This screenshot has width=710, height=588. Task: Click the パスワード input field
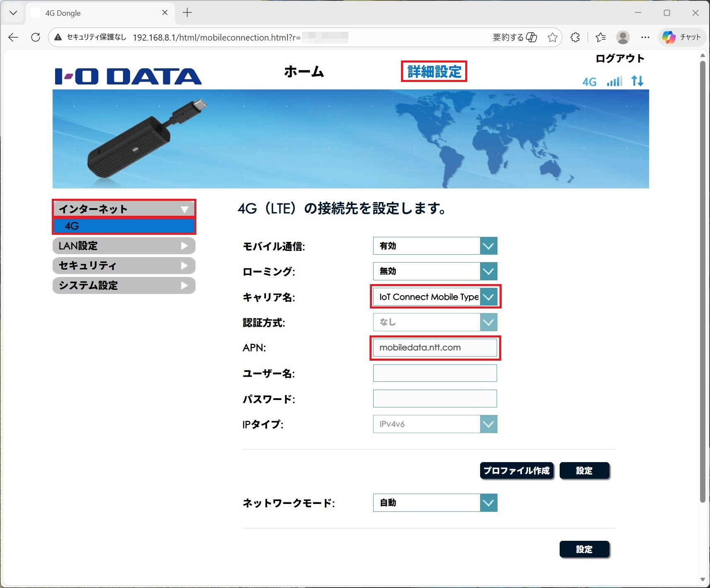point(435,398)
